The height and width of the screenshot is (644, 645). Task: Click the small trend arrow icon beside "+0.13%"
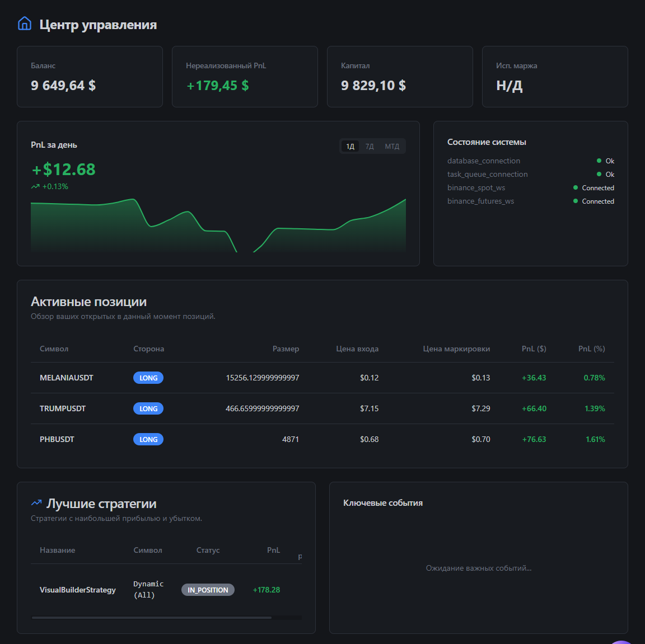34,186
